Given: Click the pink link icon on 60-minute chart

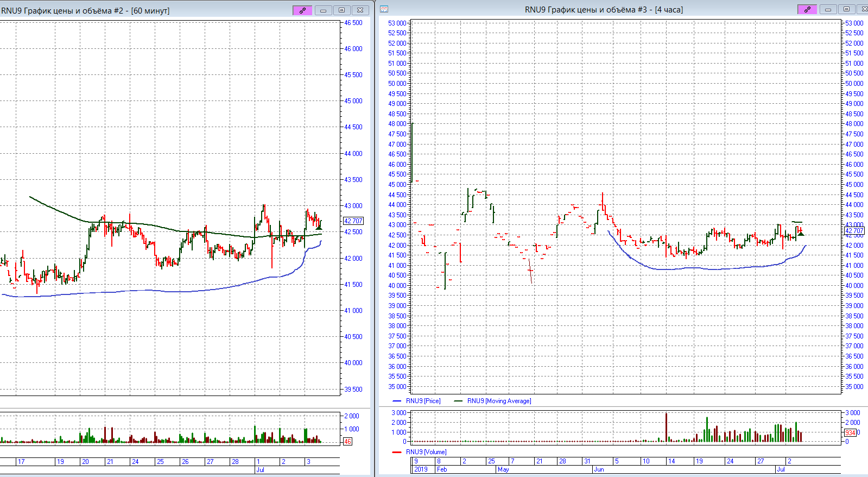Looking at the screenshot, I should coord(302,10).
